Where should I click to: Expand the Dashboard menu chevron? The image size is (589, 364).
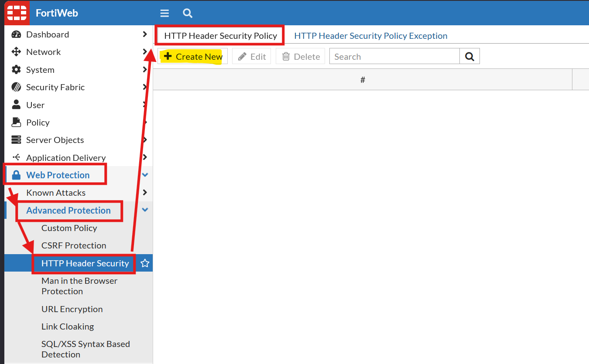[145, 34]
